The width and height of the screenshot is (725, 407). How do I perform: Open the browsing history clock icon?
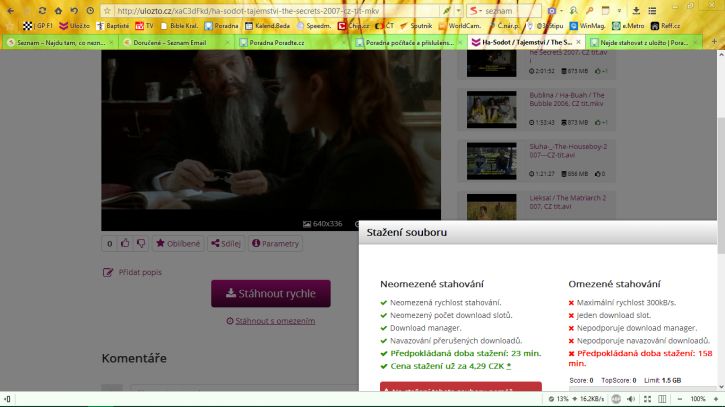(90, 10)
